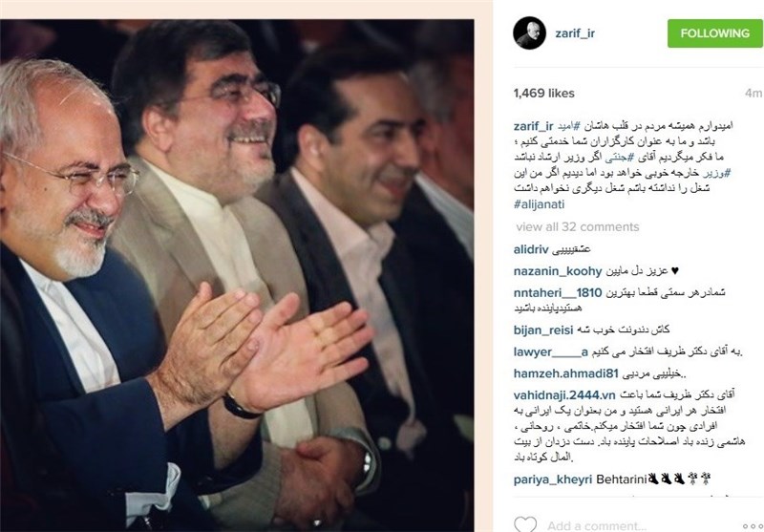Open more options three-dot menu

click(x=753, y=527)
